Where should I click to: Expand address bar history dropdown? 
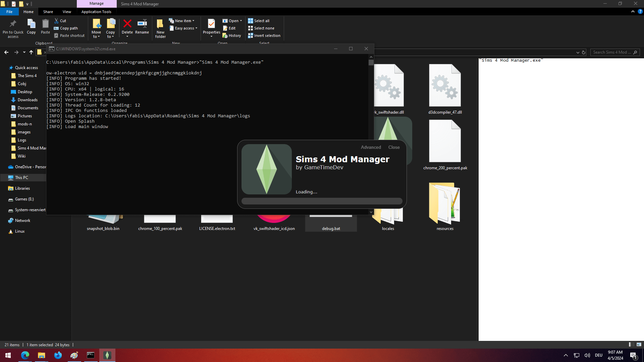point(578,52)
